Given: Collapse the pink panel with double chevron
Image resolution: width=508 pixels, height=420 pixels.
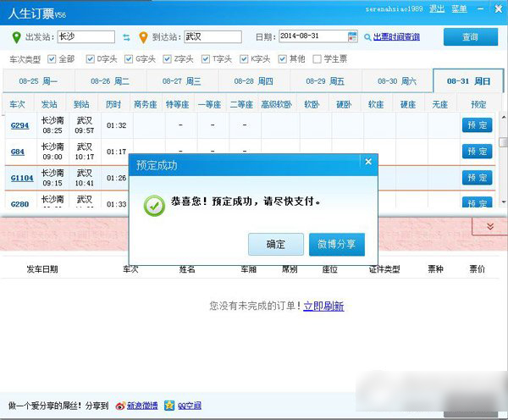Looking at the screenshot, I should coord(490,226).
